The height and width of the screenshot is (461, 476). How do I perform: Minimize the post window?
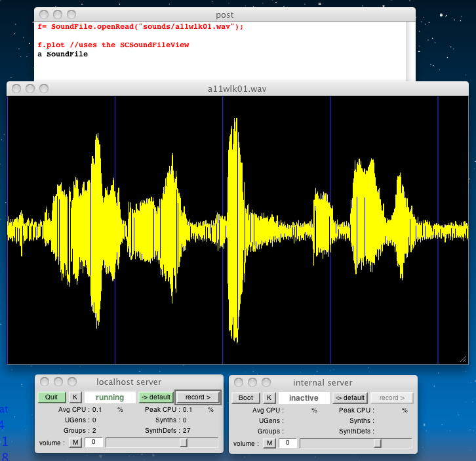[58, 14]
